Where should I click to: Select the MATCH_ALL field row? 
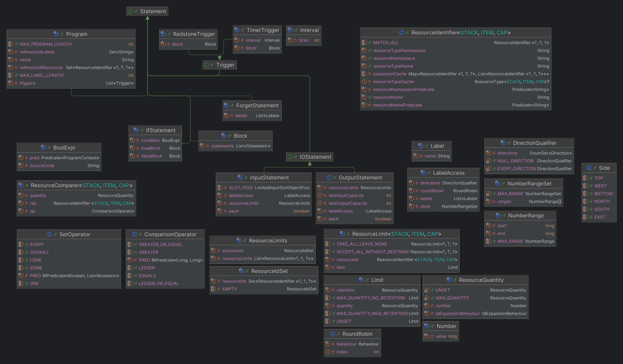(x=385, y=43)
